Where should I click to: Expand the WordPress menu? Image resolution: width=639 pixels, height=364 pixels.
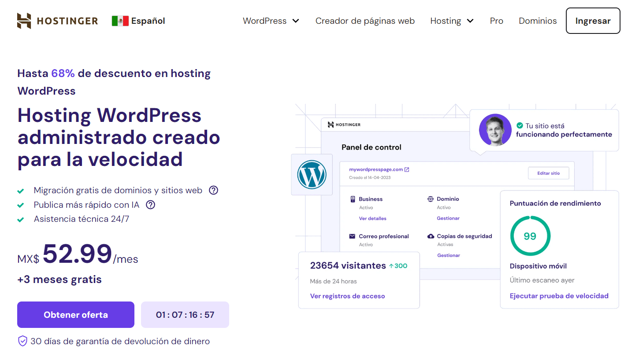271,21
